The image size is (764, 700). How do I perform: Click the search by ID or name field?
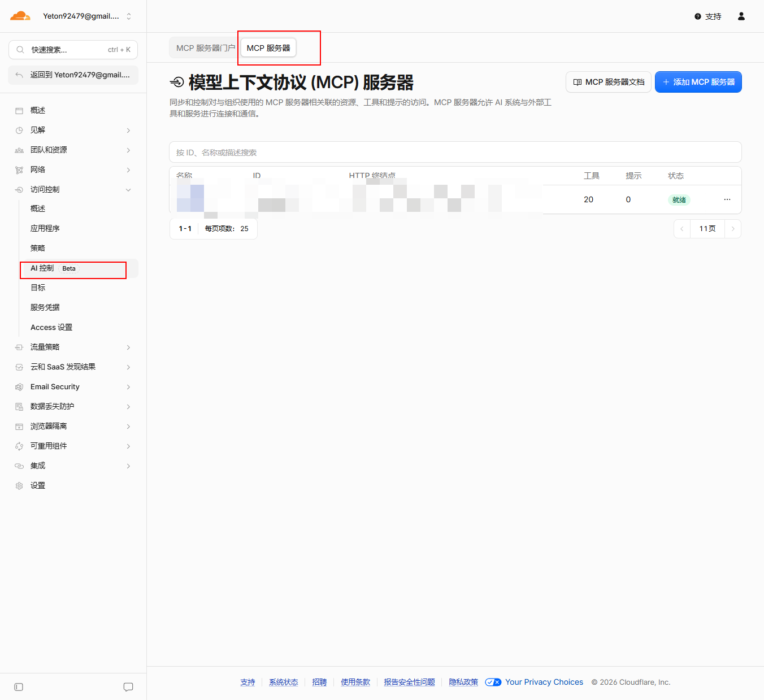(x=455, y=152)
